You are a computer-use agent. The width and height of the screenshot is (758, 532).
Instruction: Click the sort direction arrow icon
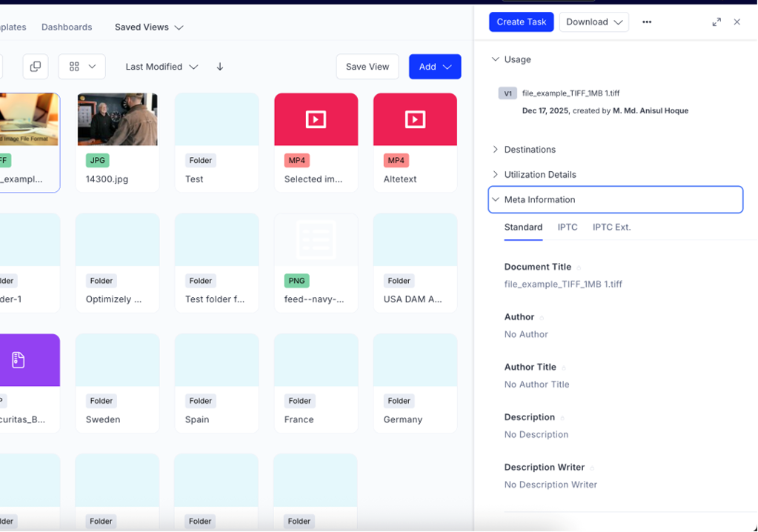pos(220,66)
